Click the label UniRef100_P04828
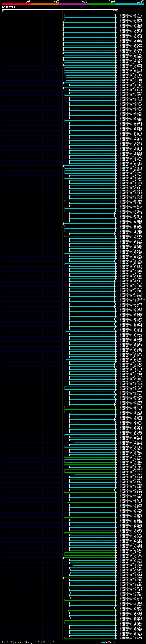146x644 pixels. pyautogui.click(x=131, y=507)
